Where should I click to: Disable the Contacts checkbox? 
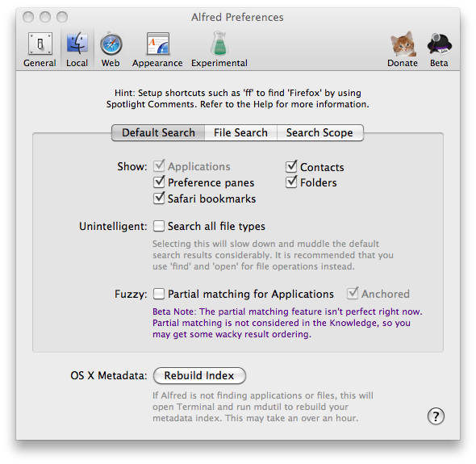pos(291,166)
